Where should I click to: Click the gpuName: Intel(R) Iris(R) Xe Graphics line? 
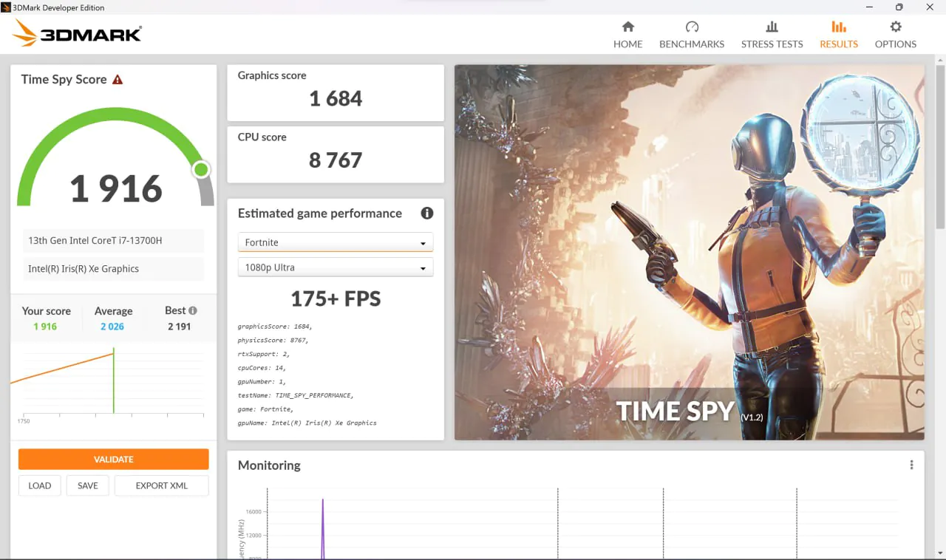click(x=307, y=423)
